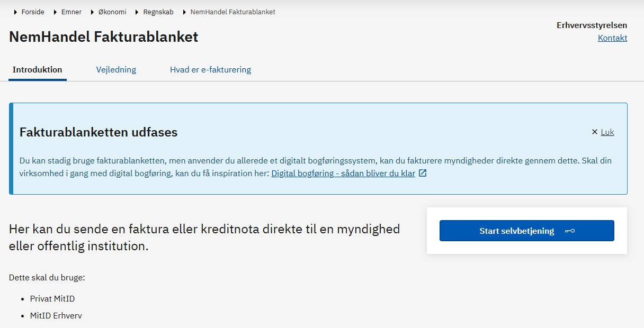644x328 pixels.
Task: Click external link icon after Digital bogføring
Action: [423, 173]
